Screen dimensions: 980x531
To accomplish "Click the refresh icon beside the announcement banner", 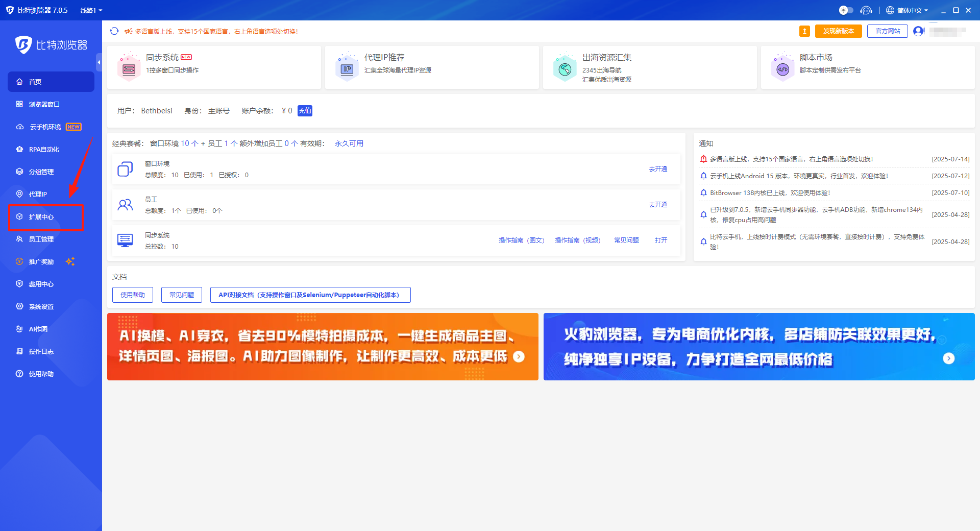I will 114,31.
